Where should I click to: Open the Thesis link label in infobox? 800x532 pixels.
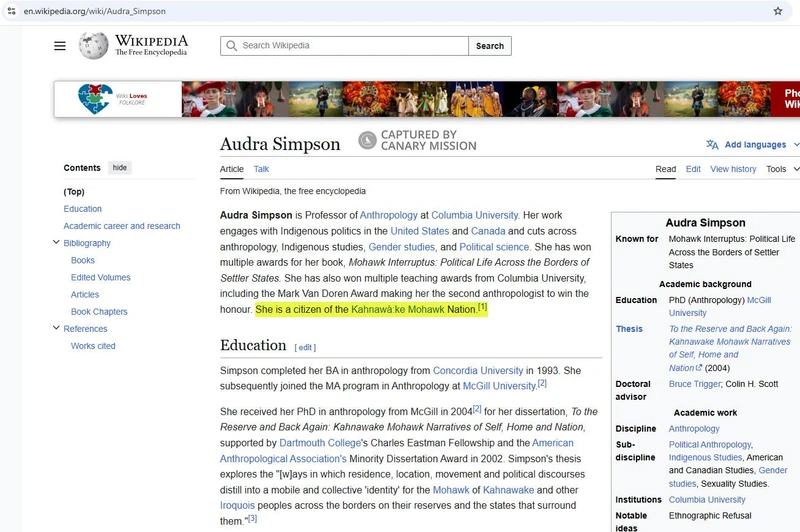pos(629,329)
